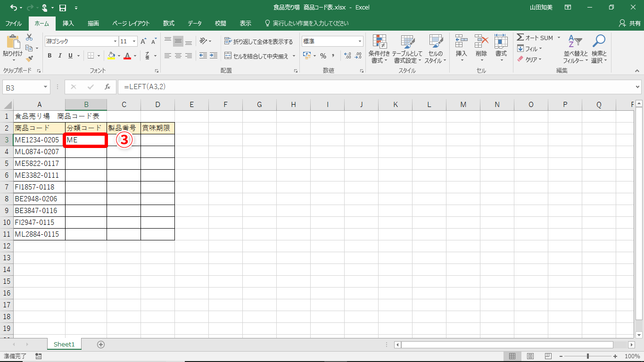Click the Font Color red A icon
Image resolution: width=644 pixels, height=362 pixels.
(126, 56)
